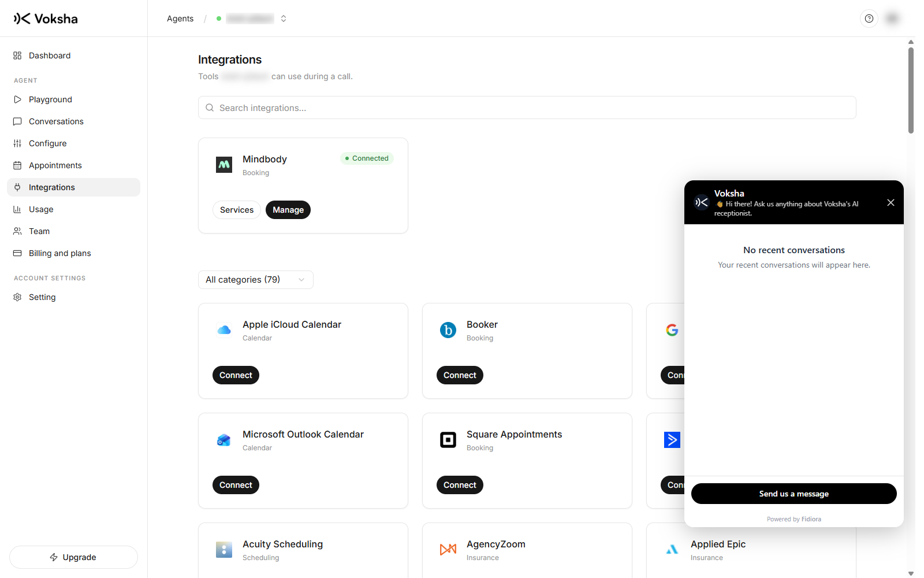
Task: Click the Mindbody logo icon
Action: pyautogui.click(x=224, y=165)
